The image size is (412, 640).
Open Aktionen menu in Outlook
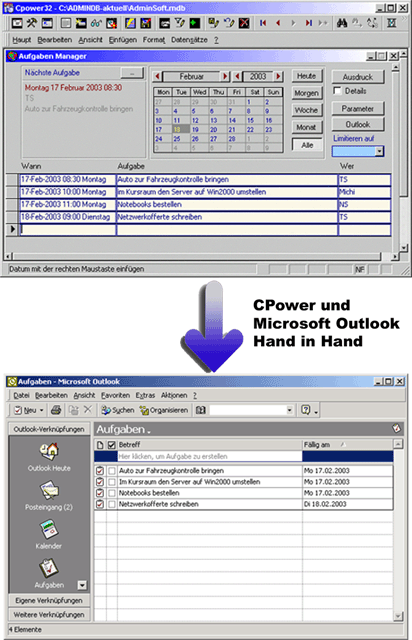174,395
